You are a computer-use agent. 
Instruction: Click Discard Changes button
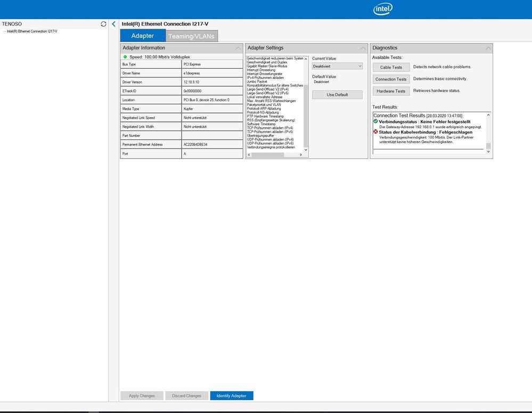point(186,396)
